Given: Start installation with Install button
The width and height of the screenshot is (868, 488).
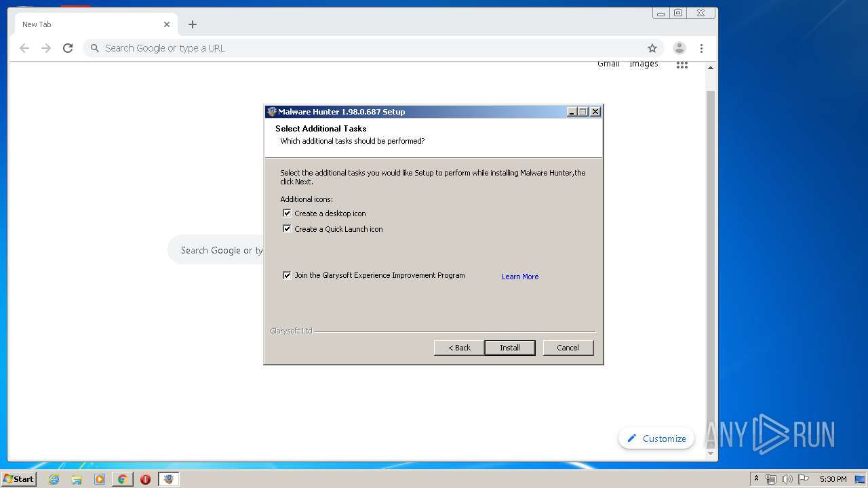Looking at the screenshot, I should tap(510, 348).
